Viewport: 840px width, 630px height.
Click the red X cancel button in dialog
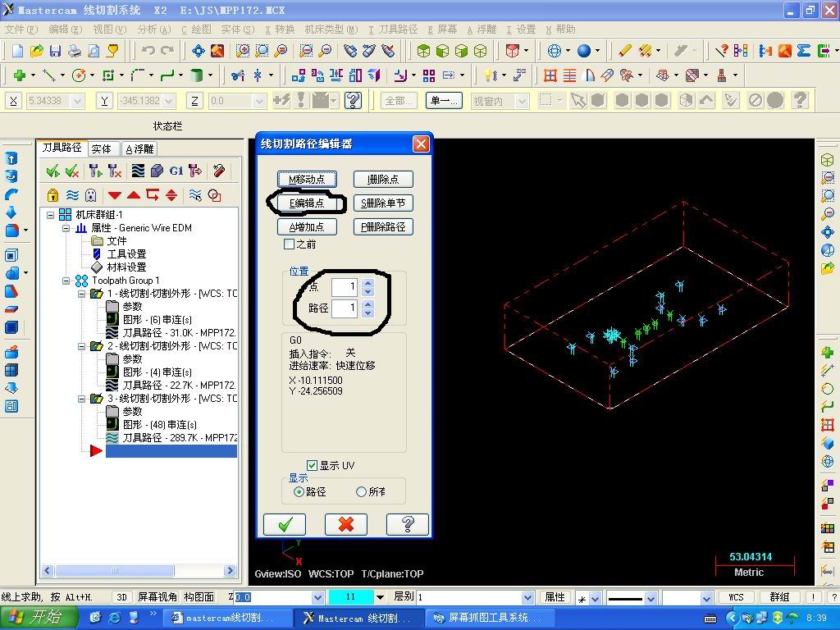tap(345, 524)
